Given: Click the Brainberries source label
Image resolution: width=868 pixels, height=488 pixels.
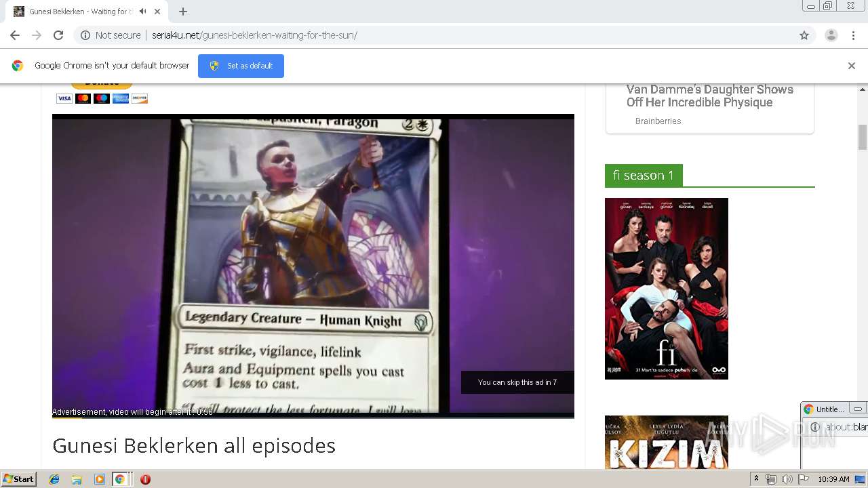Looking at the screenshot, I should click(658, 121).
